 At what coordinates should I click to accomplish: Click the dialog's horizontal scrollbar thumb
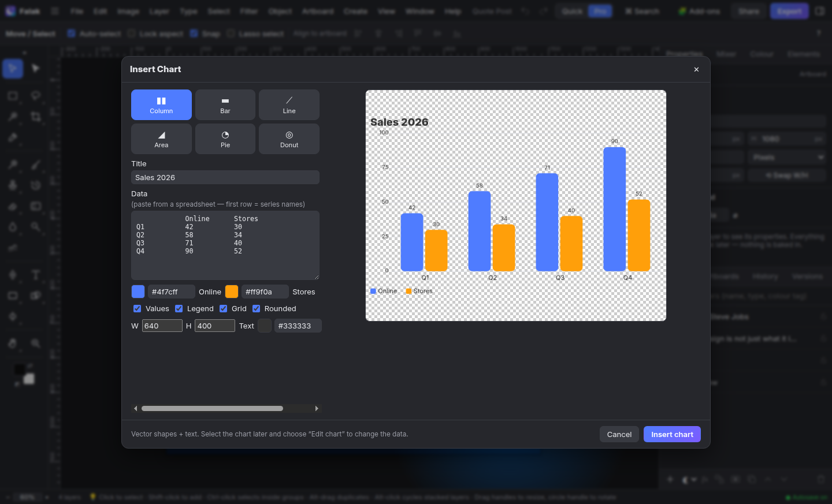tap(212, 408)
